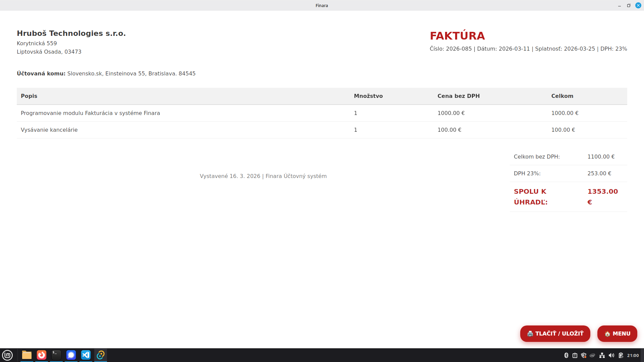Screen dimensions: 644x362
Task: Click the Intel graphics tray icon
Action: pos(592,355)
